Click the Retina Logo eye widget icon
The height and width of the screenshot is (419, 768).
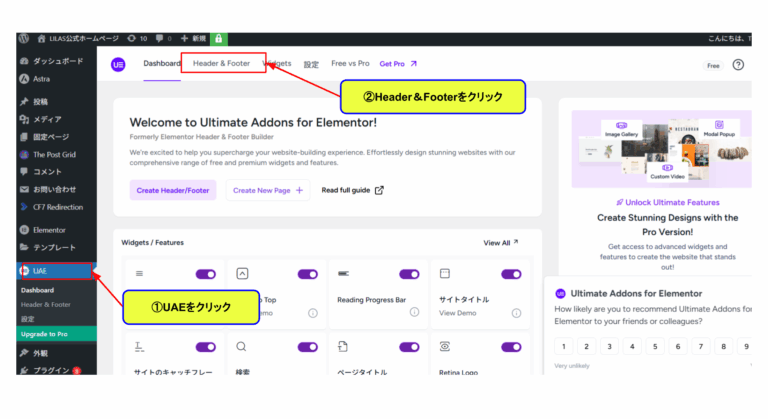(445, 346)
